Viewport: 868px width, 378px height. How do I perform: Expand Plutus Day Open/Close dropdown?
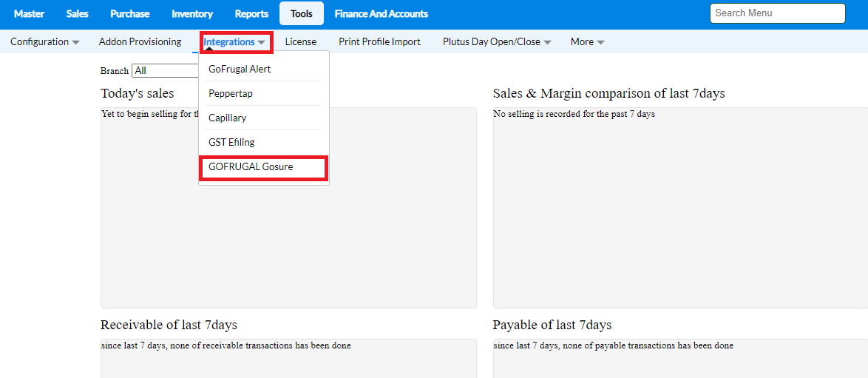(x=497, y=42)
